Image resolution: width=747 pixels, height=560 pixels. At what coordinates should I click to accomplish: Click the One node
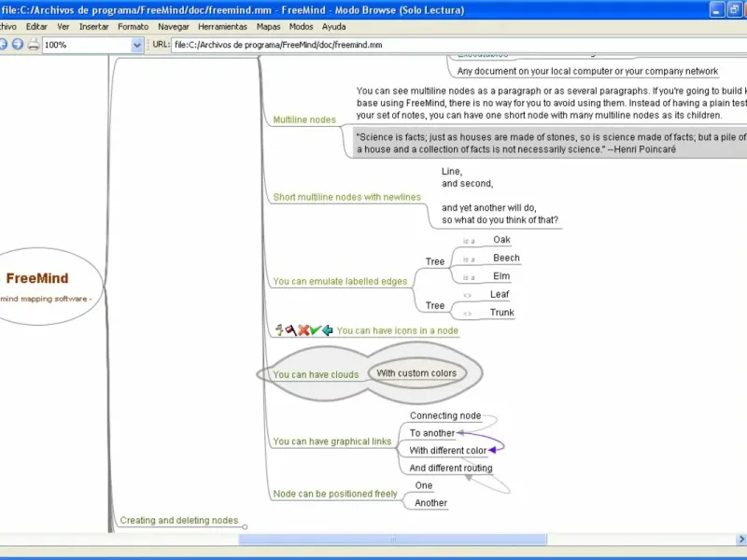point(424,485)
